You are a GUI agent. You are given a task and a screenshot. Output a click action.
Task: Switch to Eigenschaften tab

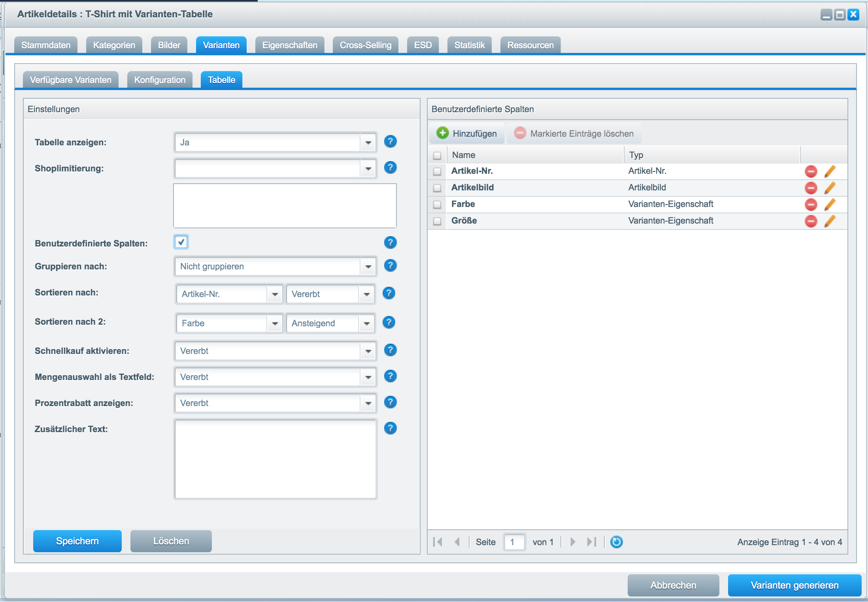coord(290,45)
